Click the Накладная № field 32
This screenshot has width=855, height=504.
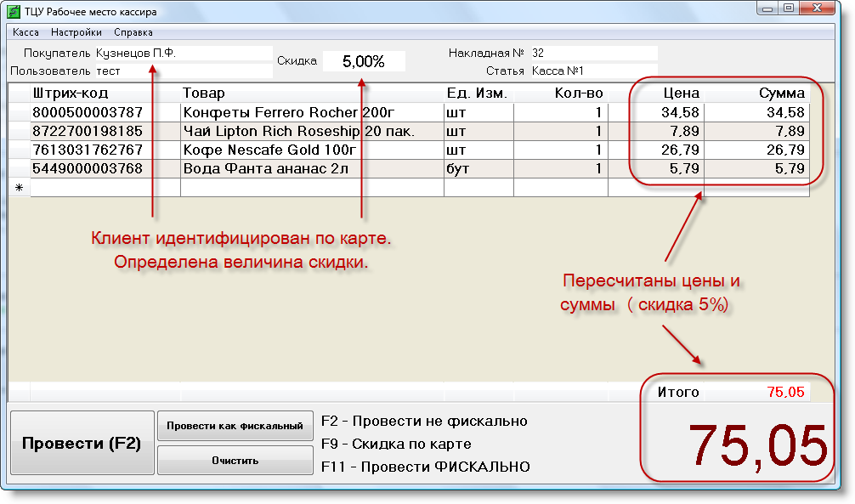click(x=594, y=53)
